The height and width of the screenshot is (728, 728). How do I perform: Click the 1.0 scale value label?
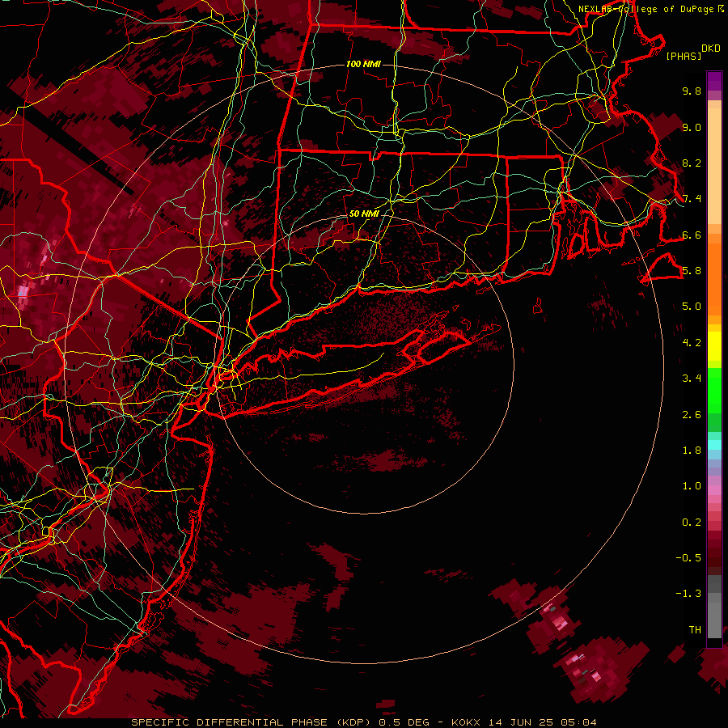click(692, 486)
